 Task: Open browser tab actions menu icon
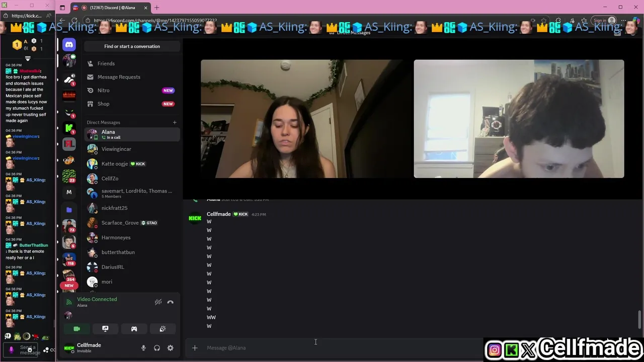tap(62, 8)
